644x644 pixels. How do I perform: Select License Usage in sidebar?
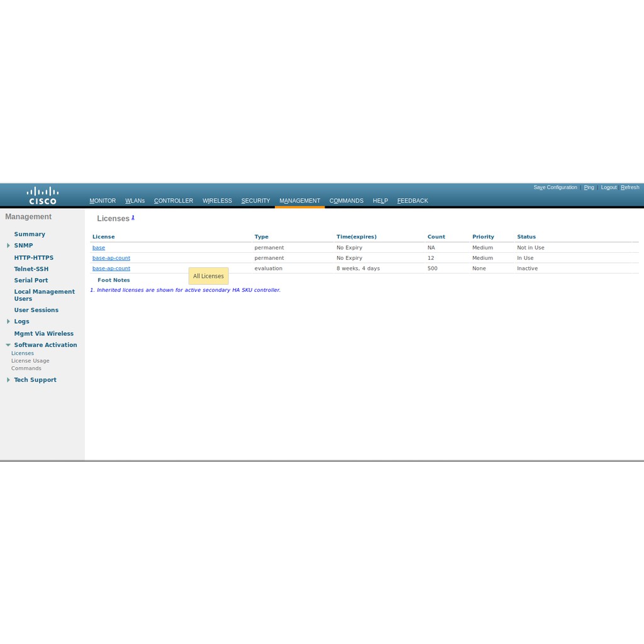tap(30, 361)
